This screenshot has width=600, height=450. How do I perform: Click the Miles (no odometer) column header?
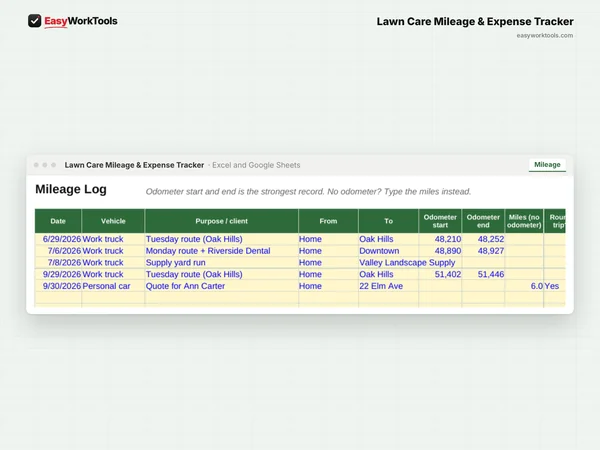[x=524, y=221]
